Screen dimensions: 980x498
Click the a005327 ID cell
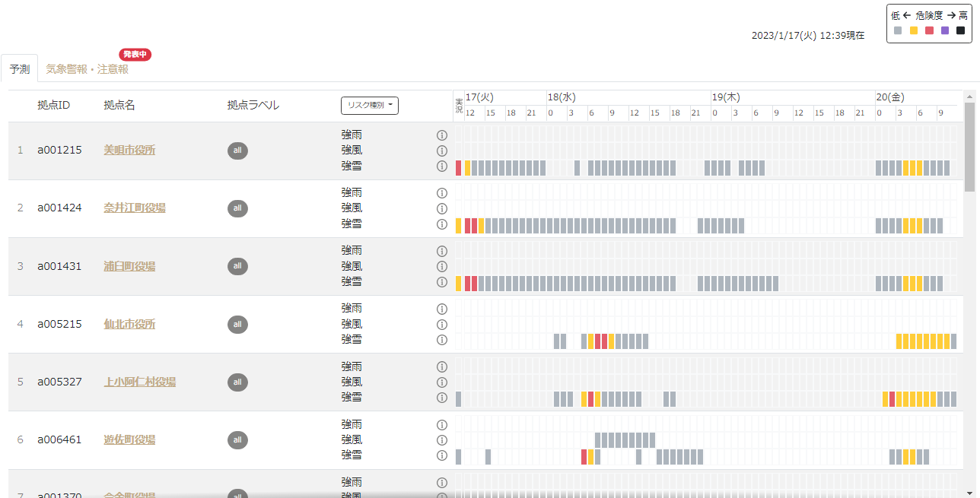point(59,382)
